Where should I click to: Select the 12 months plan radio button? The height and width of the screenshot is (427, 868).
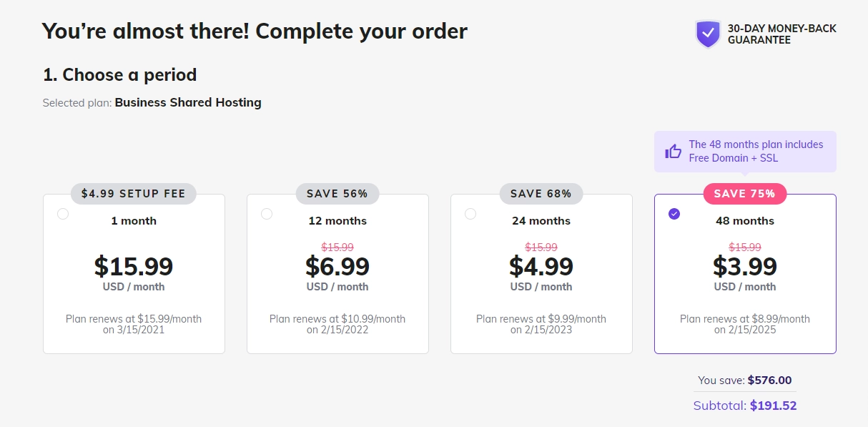point(267,213)
